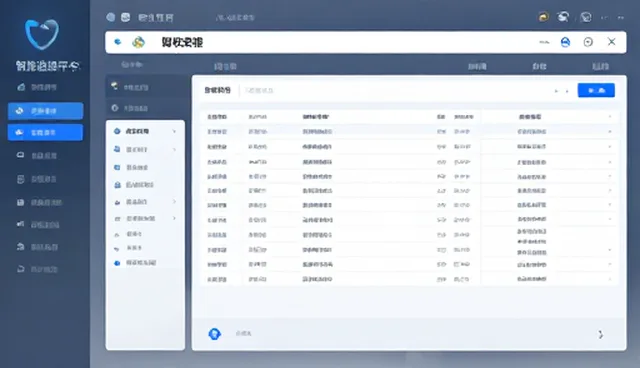
Task: Click the round clock-like icon in white title bar
Action: click(x=588, y=42)
